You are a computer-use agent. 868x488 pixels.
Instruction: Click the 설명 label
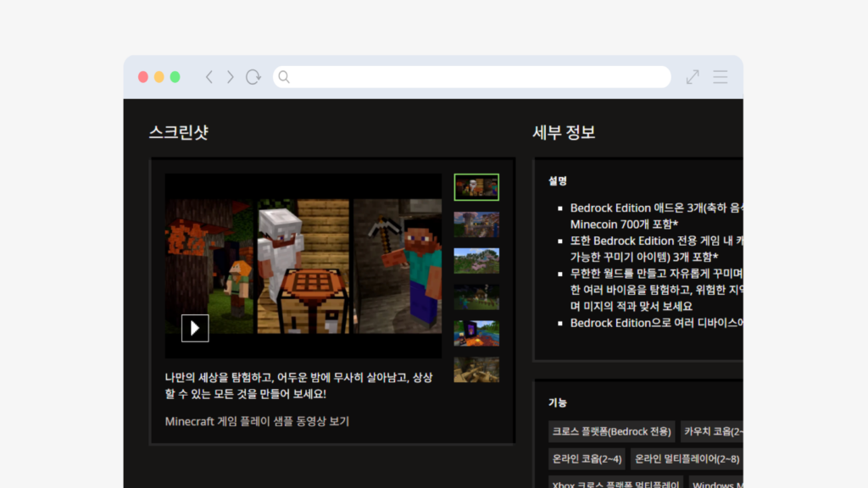click(558, 181)
